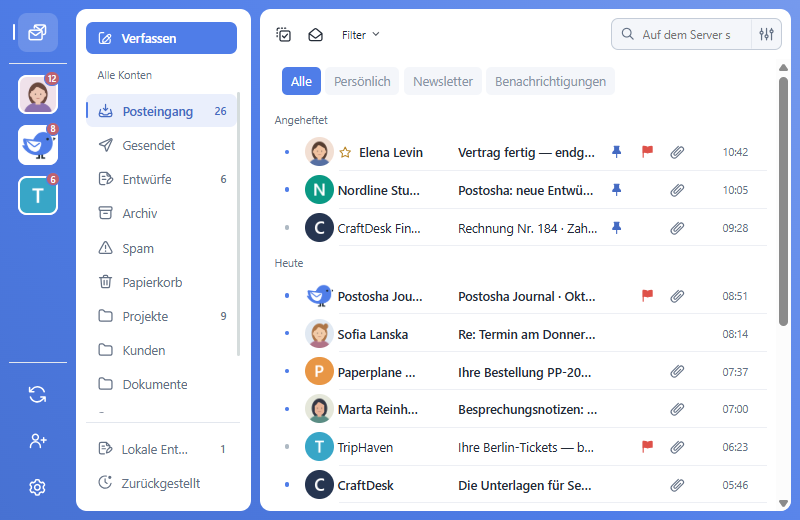This screenshot has width=800, height=520.
Task: Unpin the Nordline Stu... message via its pin icon
Action: point(616,190)
